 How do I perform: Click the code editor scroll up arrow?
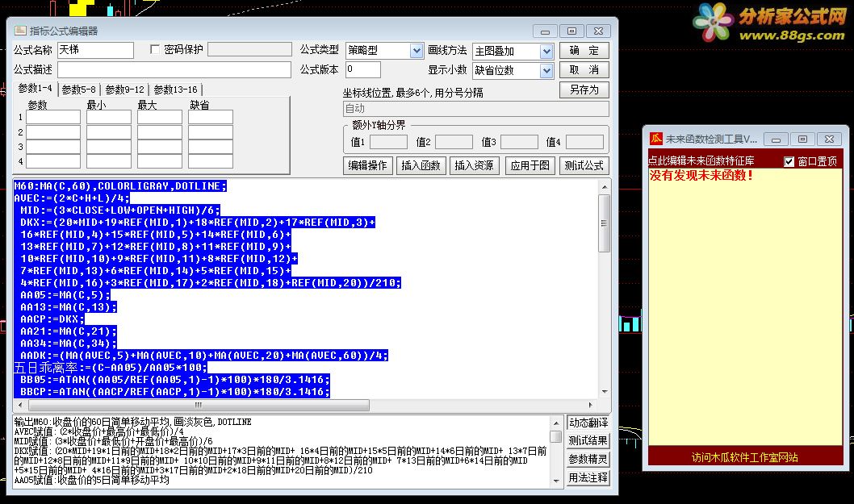604,187
